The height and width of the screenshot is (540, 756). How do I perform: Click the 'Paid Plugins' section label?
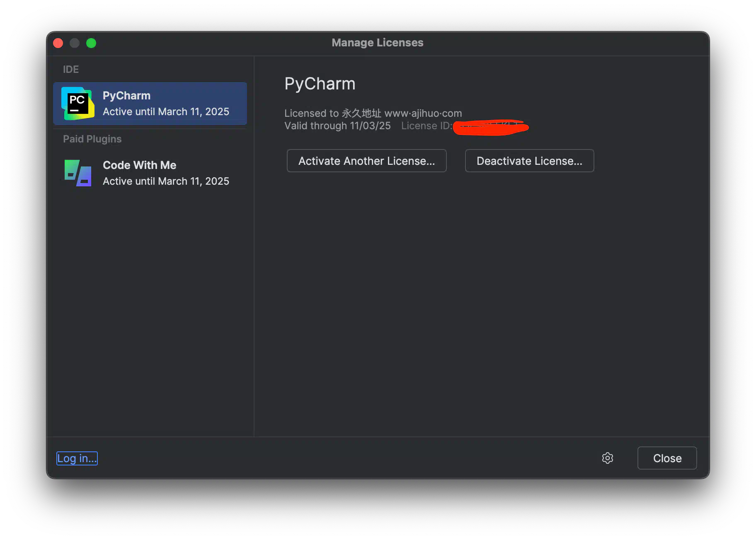pos(92,139)
